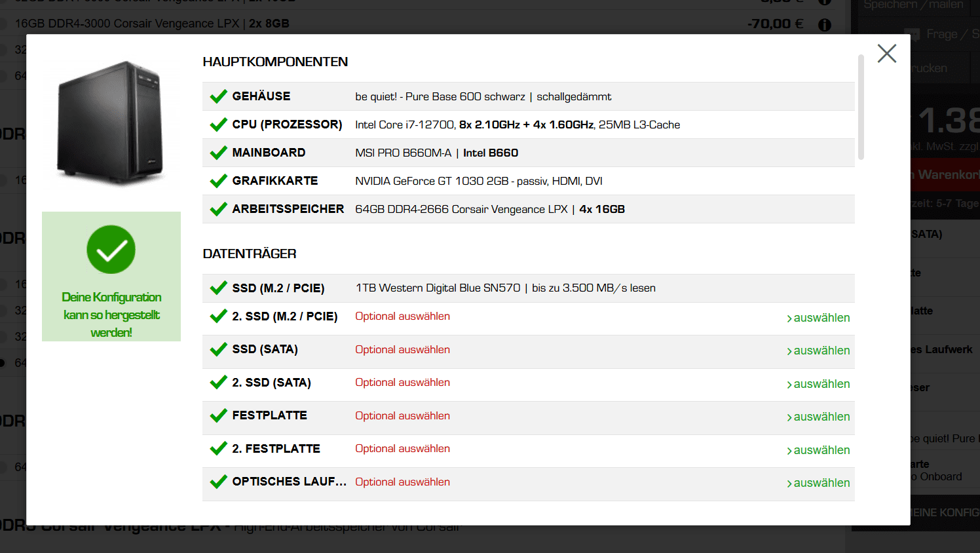Click green checkmark beside FESTPLATTE
Viewport: 980px width, 553px height.
[219, 416]
